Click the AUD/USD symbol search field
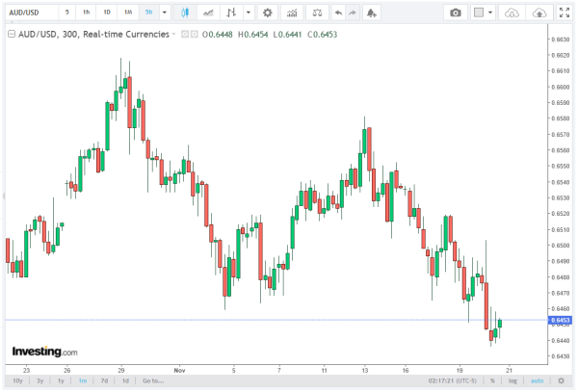The image size is (578, 392). pos(27,13)
